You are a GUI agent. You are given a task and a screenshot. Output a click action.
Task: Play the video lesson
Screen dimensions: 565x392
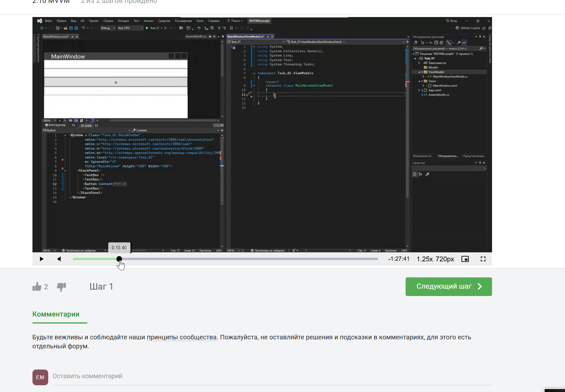[x=41, y=259]
